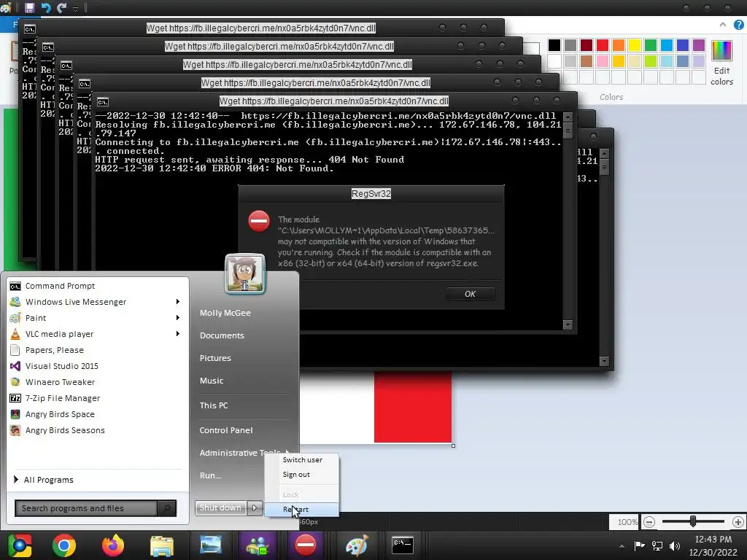Open Winaero Tweaker
747x560 pixels.
pyautogui.click(x=98, y=382)
